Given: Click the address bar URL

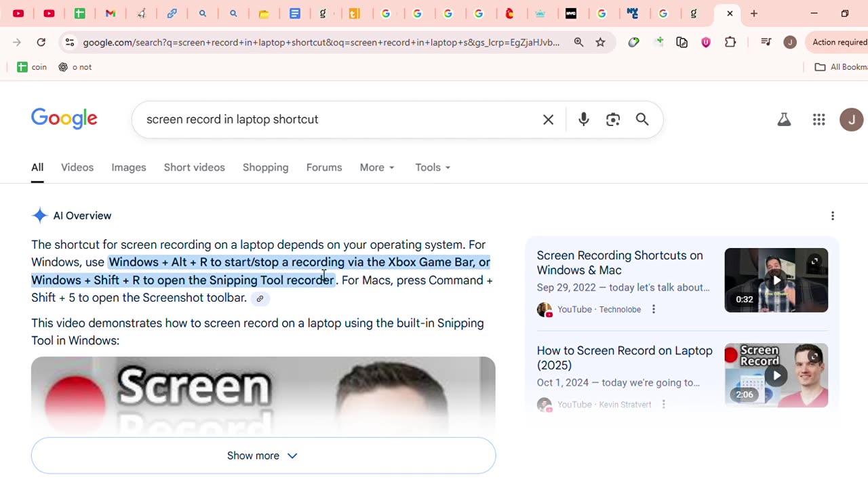Looking at the screenshot, I should (x=321, y=42).
